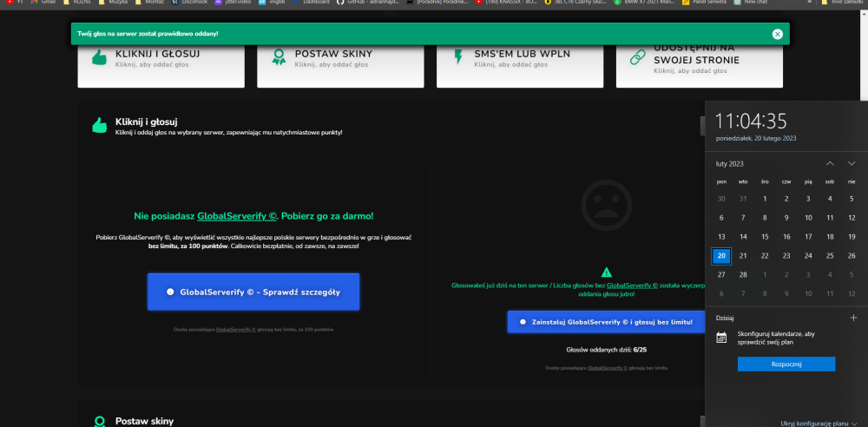The width and height of the screenshot is (868, 427).
Task: Click the calendar icon beside Skonfiguruj kalendarze
Action: (721, 338)
